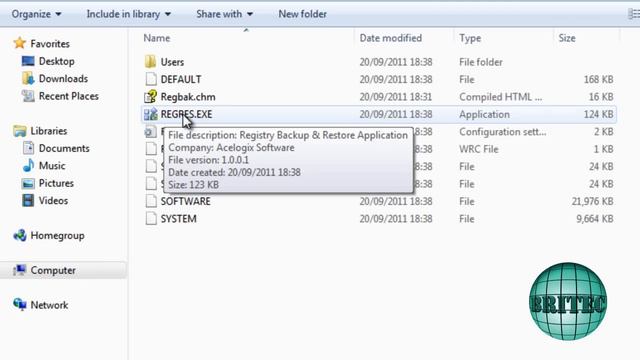Select the REGRES.EXE file name

(186, 114)
